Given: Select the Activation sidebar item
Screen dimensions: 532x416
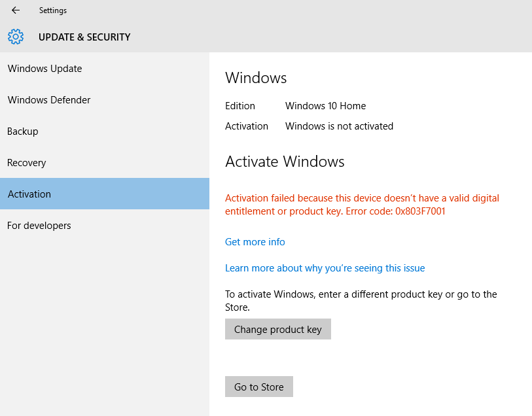Looking at the screenshot, I should point(105,194).
